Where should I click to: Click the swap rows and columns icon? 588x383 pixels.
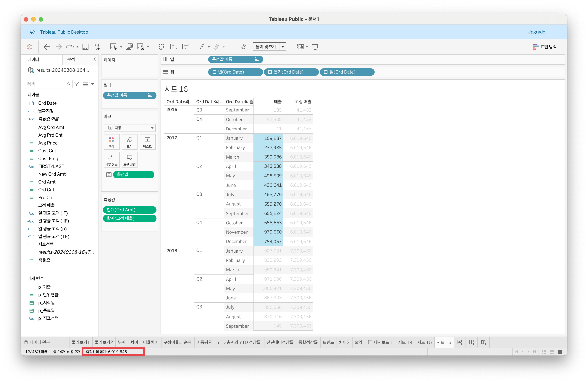tap(161, 47)
